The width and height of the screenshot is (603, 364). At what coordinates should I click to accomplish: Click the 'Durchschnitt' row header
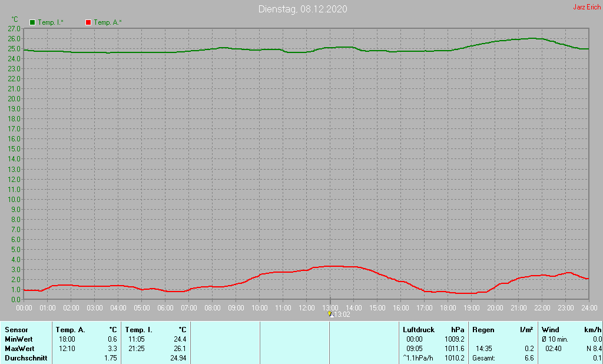(26, 358)
